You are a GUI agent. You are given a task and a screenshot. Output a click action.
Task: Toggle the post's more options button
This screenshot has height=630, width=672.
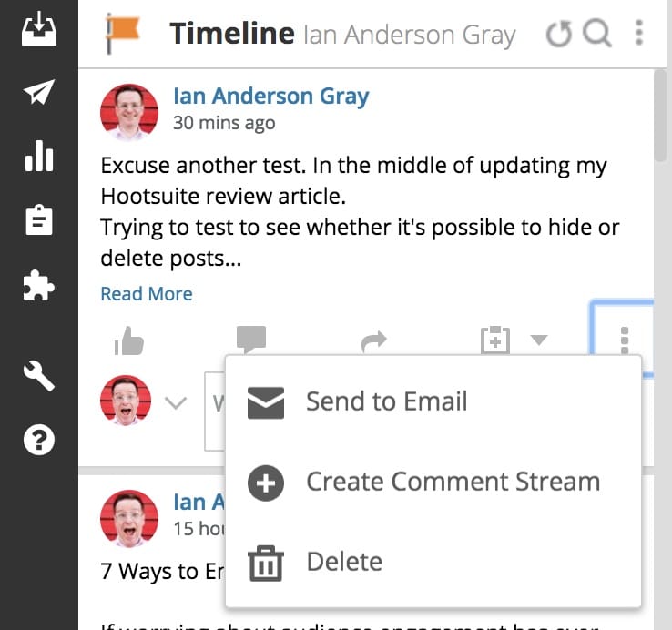coord(625,340)
